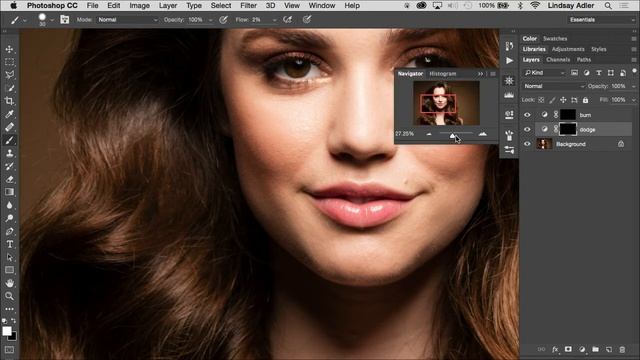Click the Navigator preview thumbnail

click(446, 103)
